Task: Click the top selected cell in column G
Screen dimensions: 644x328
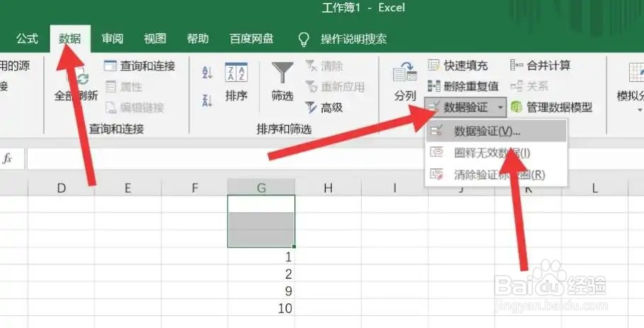Action: click(261, 204)
